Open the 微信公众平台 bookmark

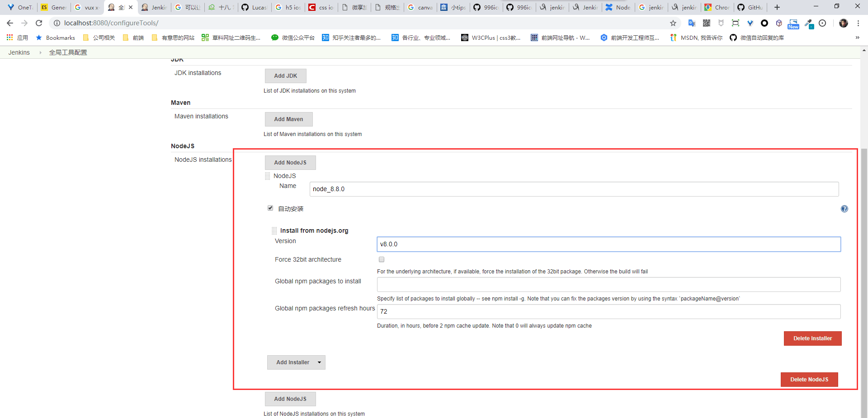pos(293,38)
